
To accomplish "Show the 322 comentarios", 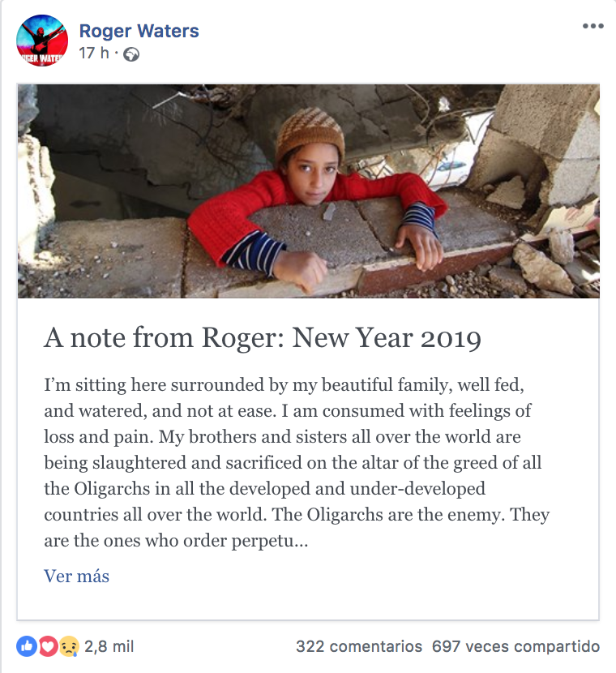I will (359, 646).
